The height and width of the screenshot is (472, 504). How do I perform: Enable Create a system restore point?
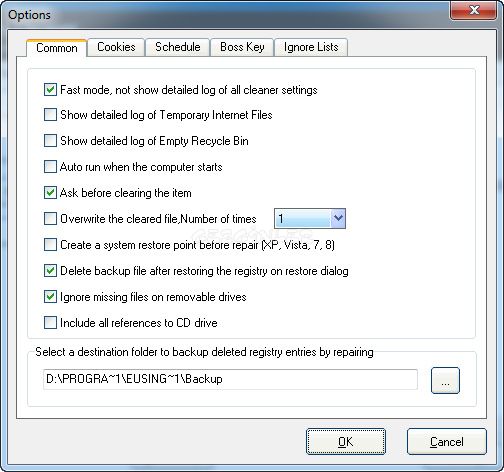coord(50,245)
